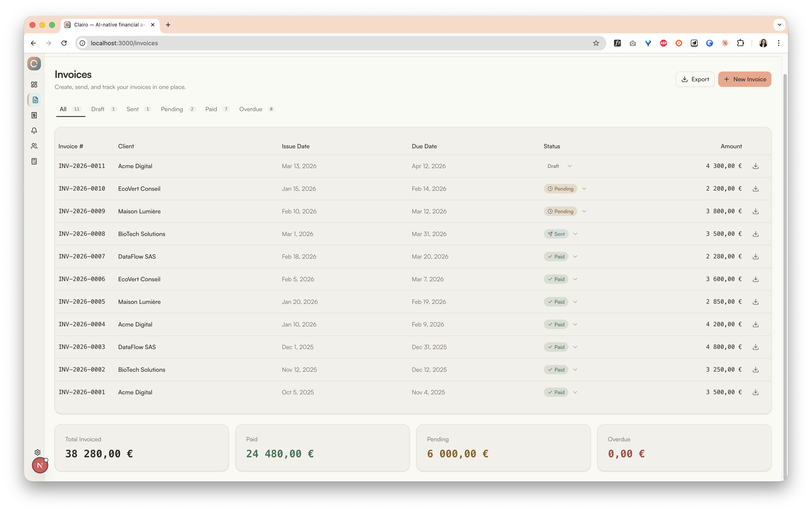Screen dimensions: 812x513
Task: Switch to the Pending tab
Action: tap(178, 109)
